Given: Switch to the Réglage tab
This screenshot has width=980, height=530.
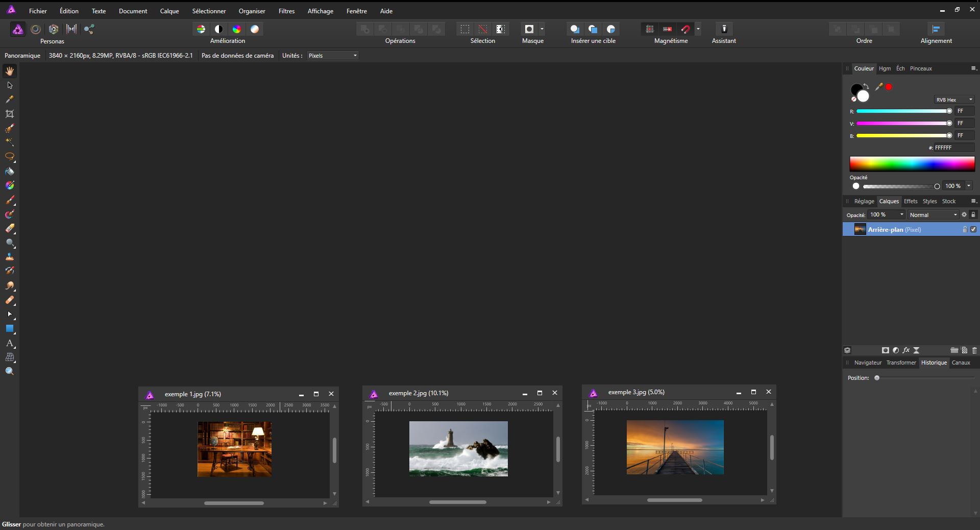Looking at the screenshot, I should [864, 201].
